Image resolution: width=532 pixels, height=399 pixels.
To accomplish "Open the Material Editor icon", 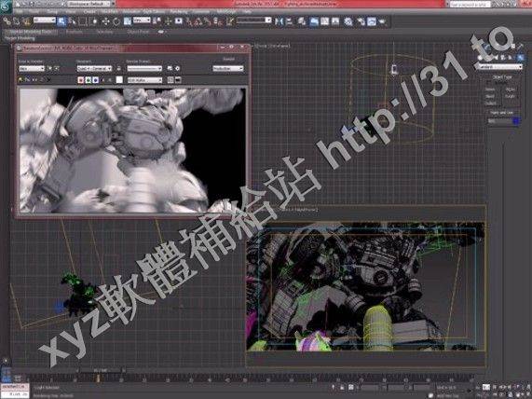I will (x=348, y=21).
